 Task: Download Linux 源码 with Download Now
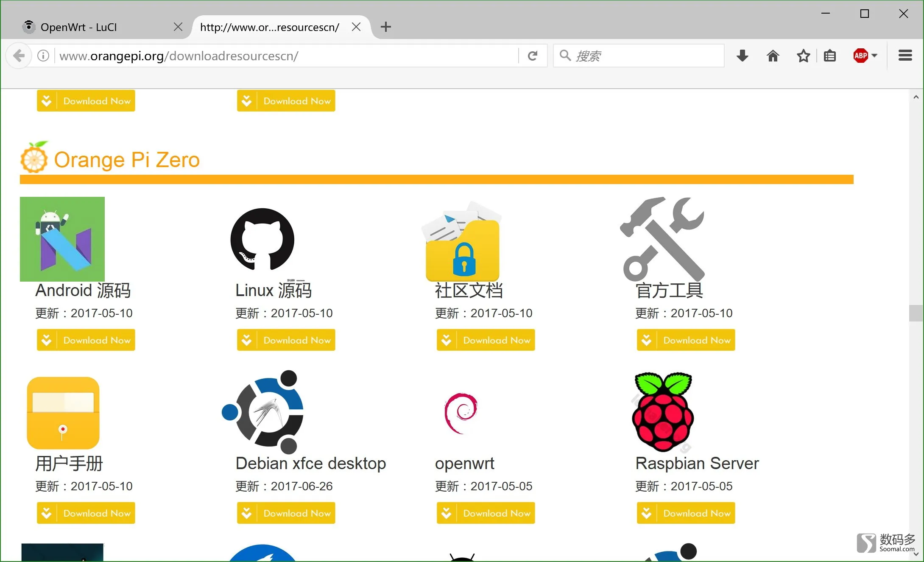coord(286,340)
